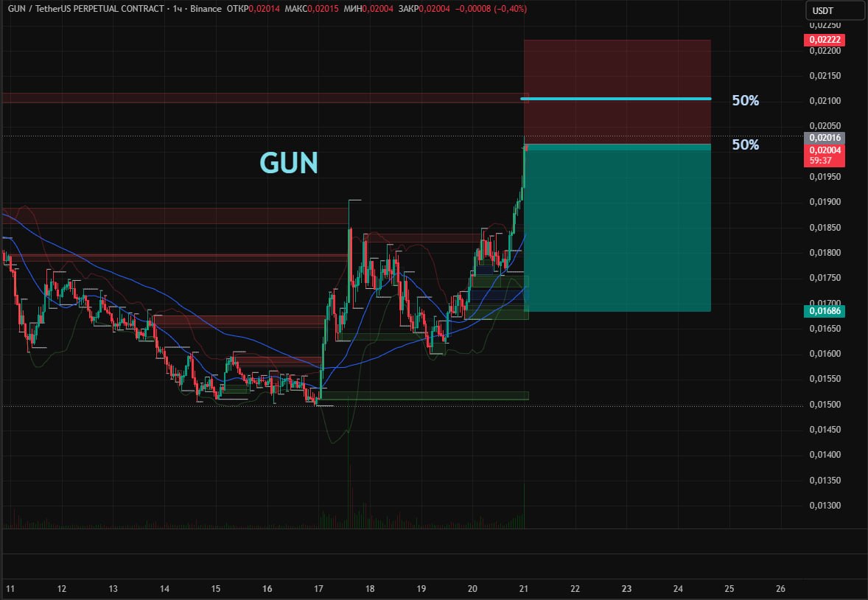Click the Binance exchange name in the header
This screenshot has height=600, width=868.
206,9
